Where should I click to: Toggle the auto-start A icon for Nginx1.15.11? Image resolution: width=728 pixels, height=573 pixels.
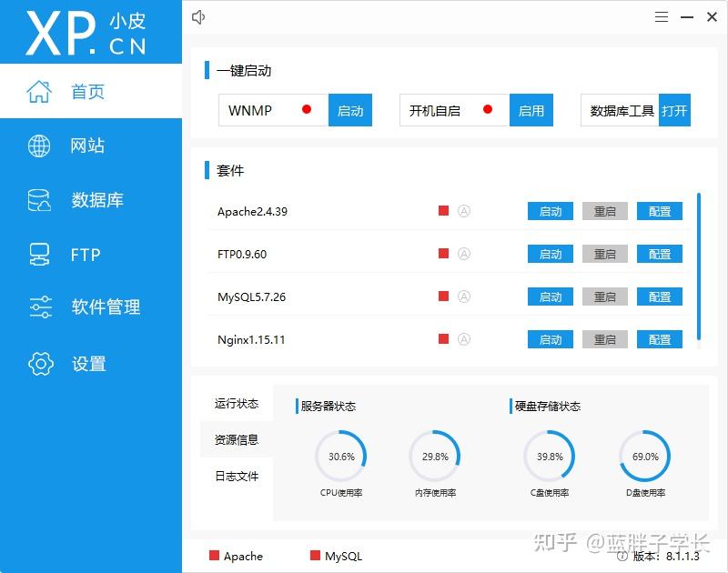464,339
